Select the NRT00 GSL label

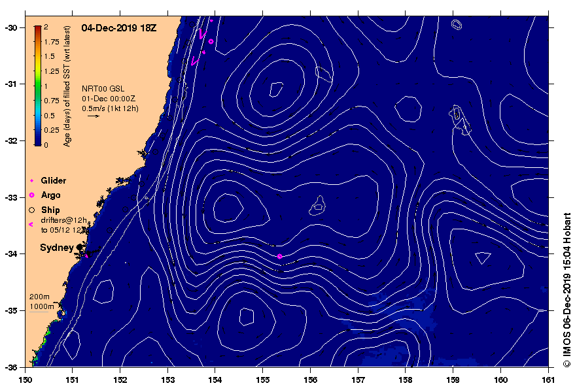coord(103,89)
